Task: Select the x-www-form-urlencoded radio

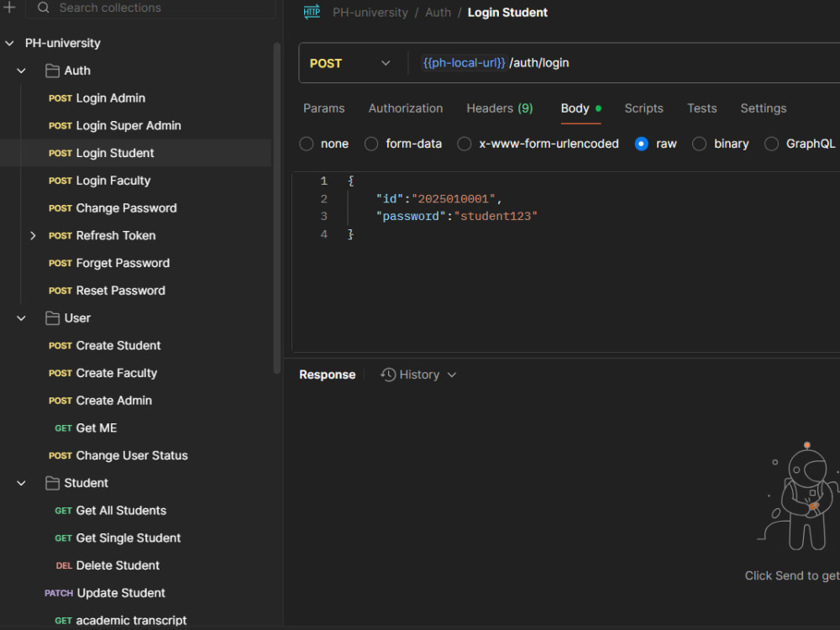Action: [465, 144]
